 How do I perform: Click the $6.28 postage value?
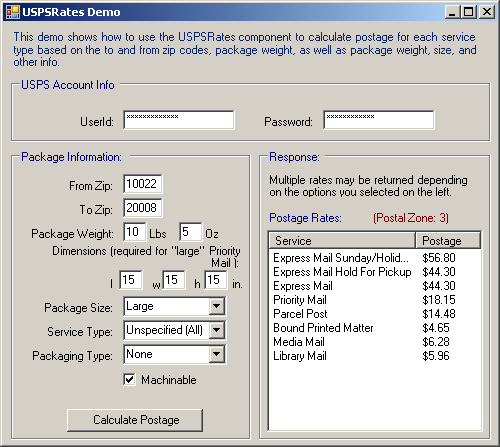click(436, 342)
